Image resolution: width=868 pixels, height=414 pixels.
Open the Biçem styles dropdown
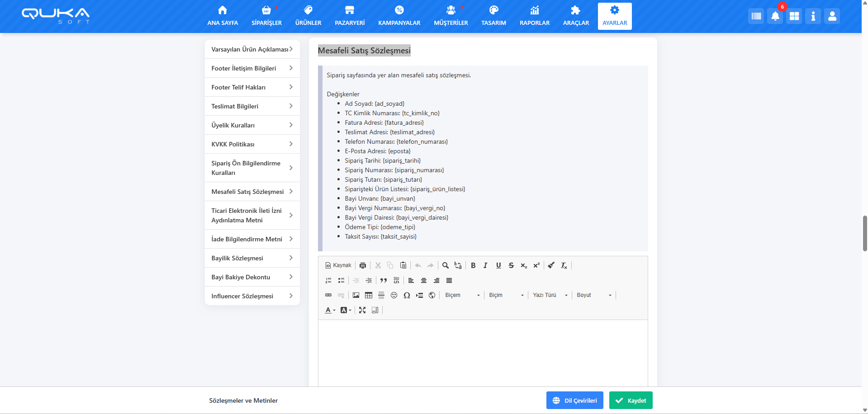point(462,295)
